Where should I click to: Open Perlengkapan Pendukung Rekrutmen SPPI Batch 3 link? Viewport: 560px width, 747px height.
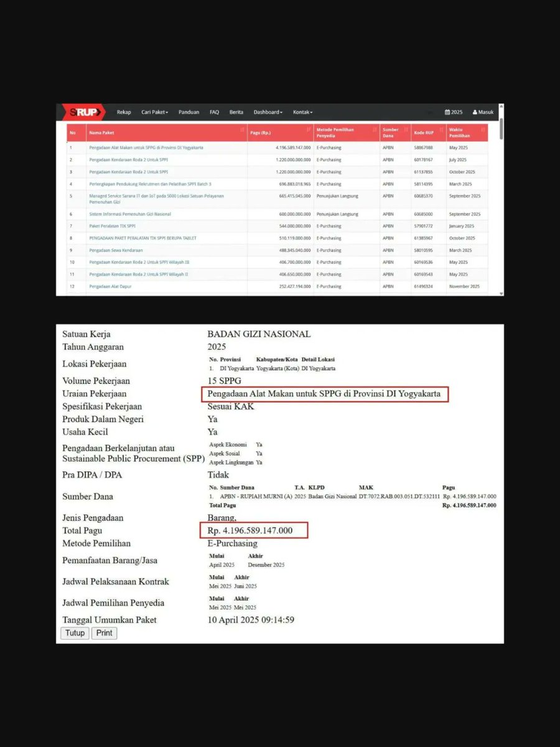150,184
